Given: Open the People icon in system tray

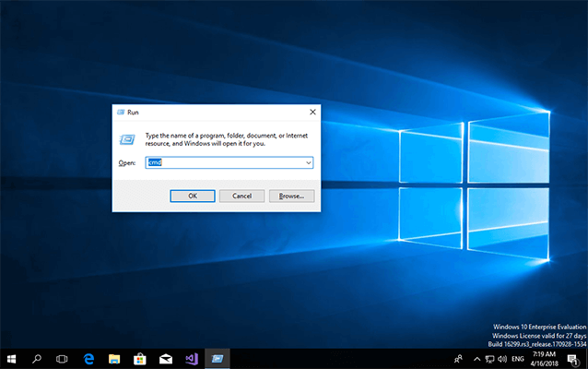Looking at the screenshot, I should tap(458, 358).
